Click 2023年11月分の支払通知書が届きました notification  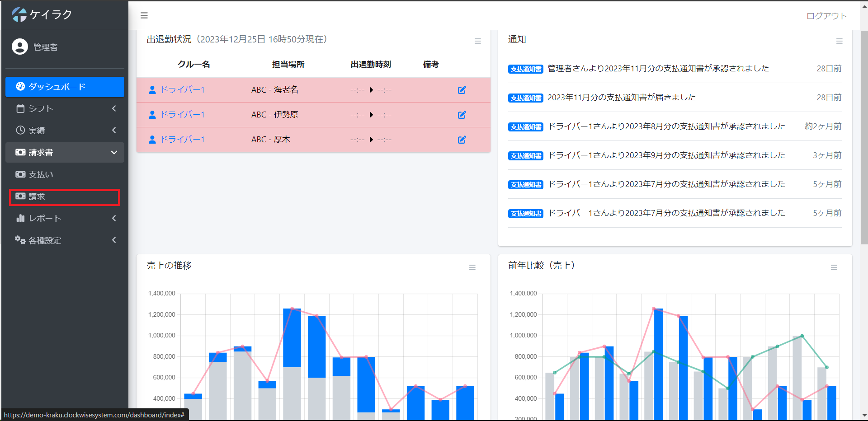(x=622, y=97)
